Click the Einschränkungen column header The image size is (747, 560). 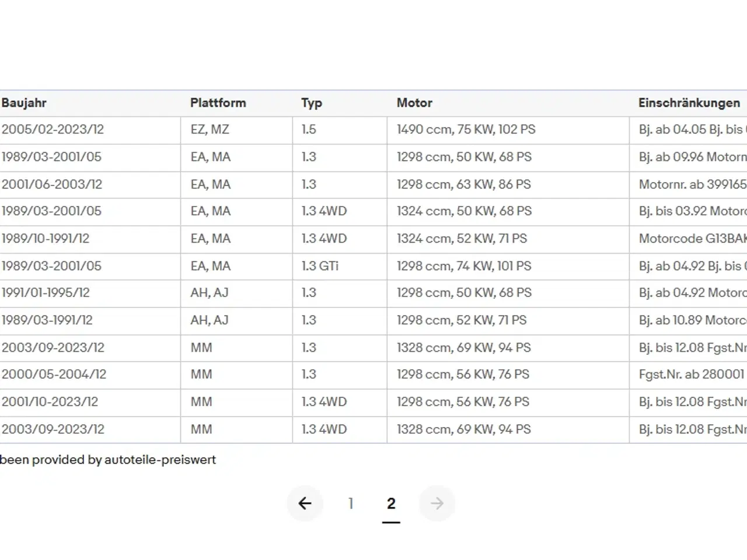(x=689, y=103)
